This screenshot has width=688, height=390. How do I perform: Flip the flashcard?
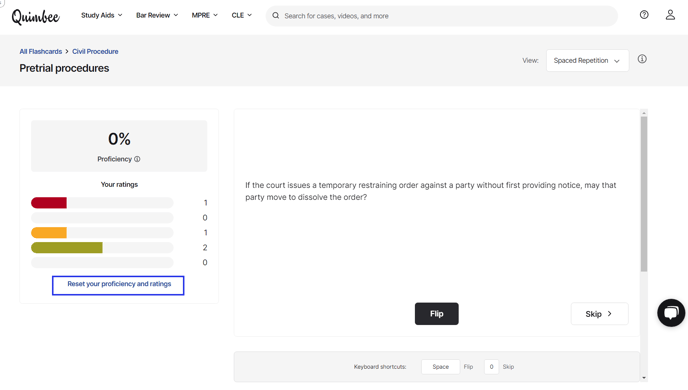tap(437, 314)
